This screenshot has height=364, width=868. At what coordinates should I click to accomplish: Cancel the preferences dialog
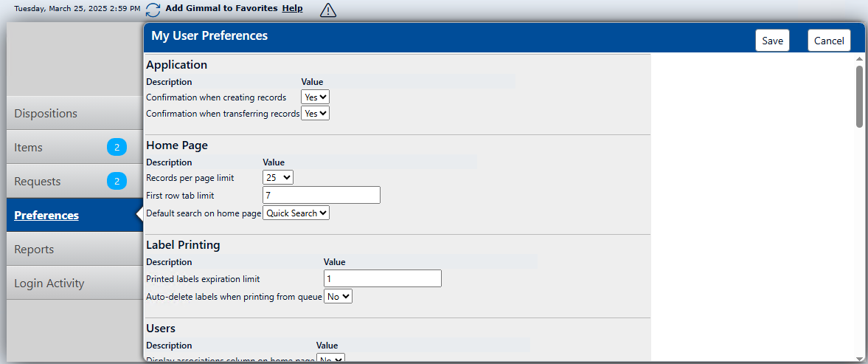tap(829, 41)
